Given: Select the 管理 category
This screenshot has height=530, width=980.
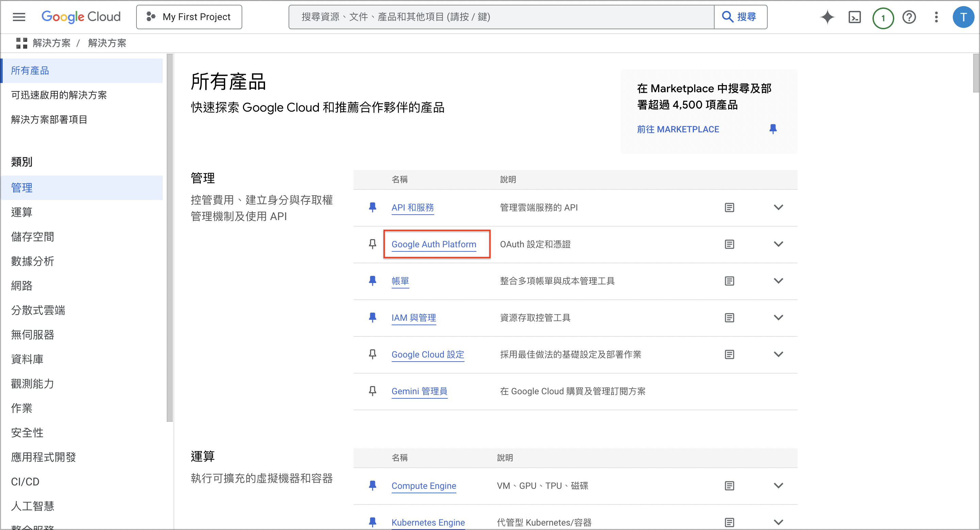Looking at the screenshot, I should click(x=82, y=187).
